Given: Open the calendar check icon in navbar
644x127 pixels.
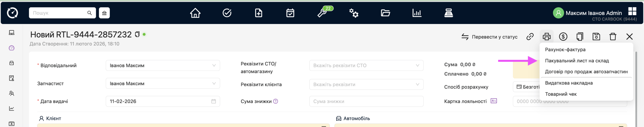Looking at the screenshot, I should tap(290, 13).
